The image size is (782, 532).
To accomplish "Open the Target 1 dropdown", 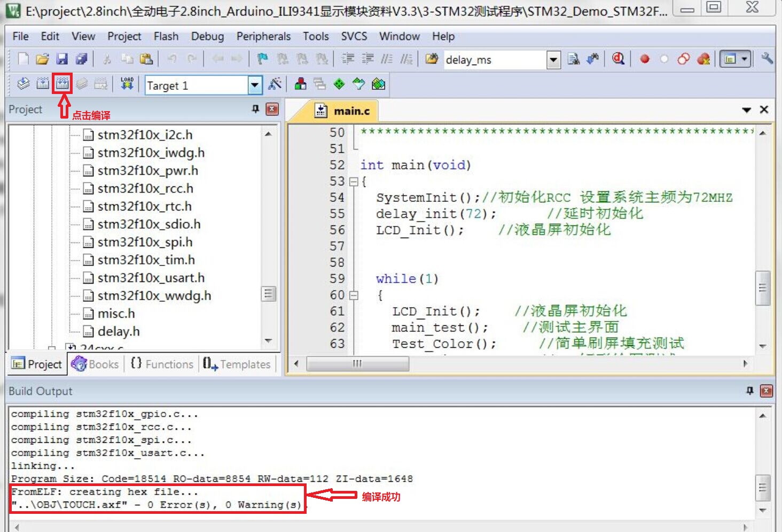I will (255, 85).
